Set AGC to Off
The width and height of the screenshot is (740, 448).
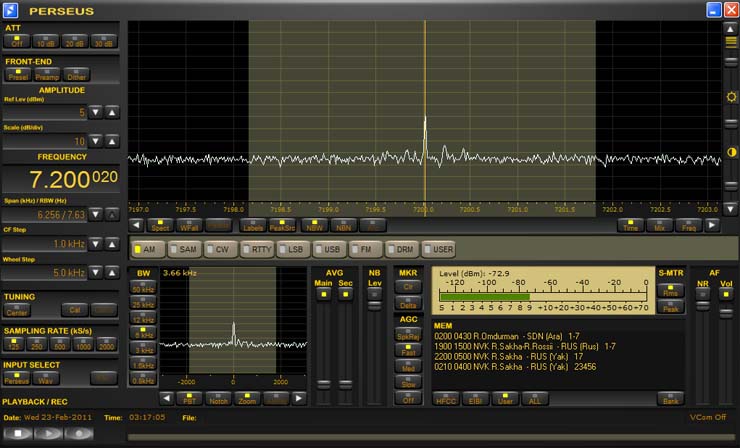click(x=408, y=397)
